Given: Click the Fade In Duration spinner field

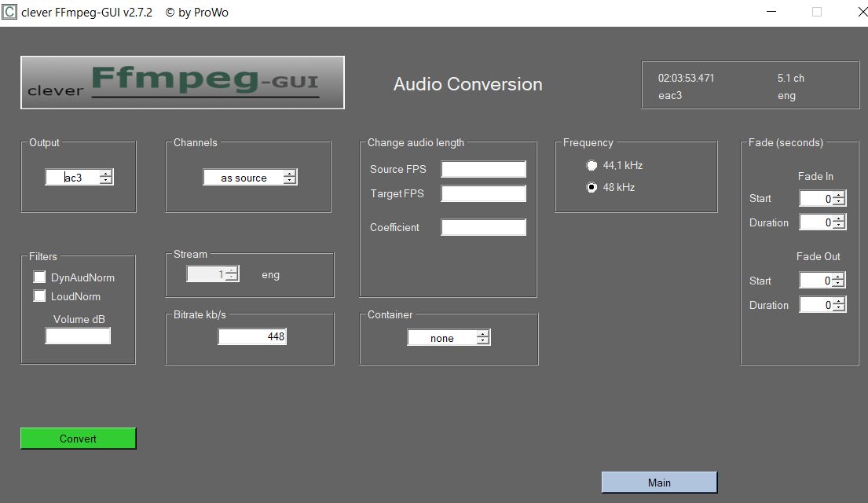Looking at the screenshot, I should (x=822, y=222).
